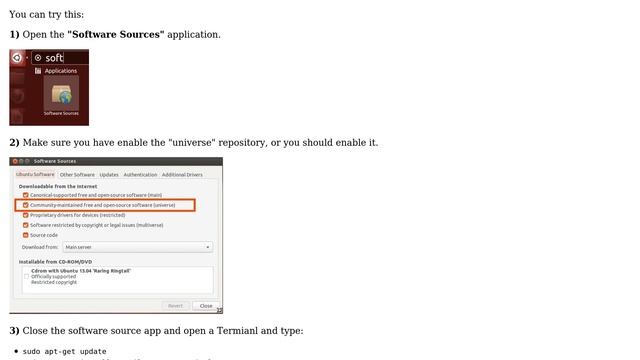Toggle Canonical-supported software (main) checkbox
This screenshot has width=640, height=360.
26,195
